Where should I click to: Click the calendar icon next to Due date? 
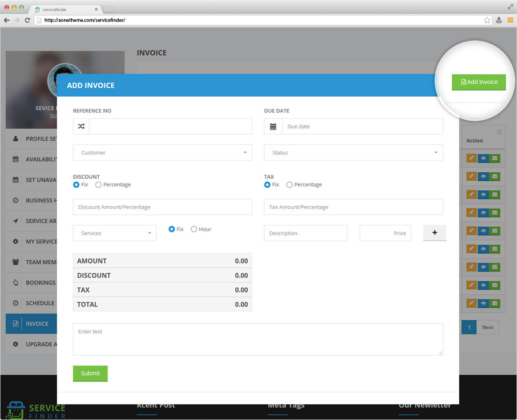(273, 127)
